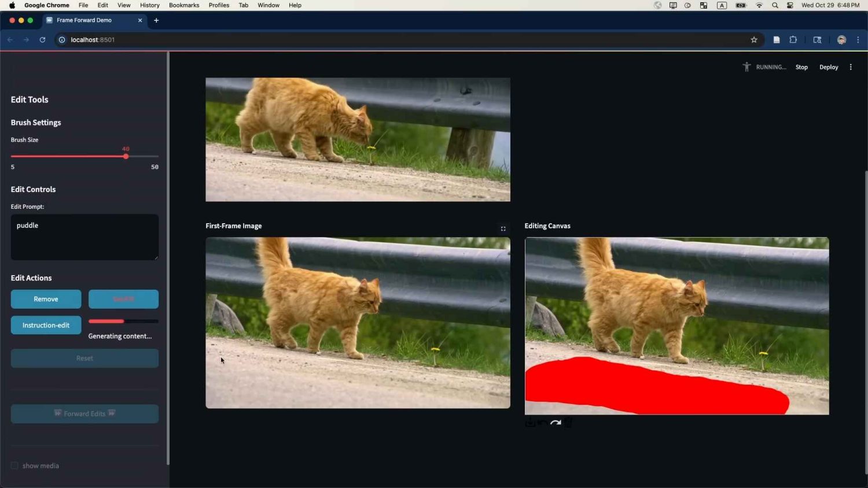Image resolution: width=868 pixels, height=488 pixels.
Task: Click the redo arrow below Editing Canvas
Action: click(556, 423)
